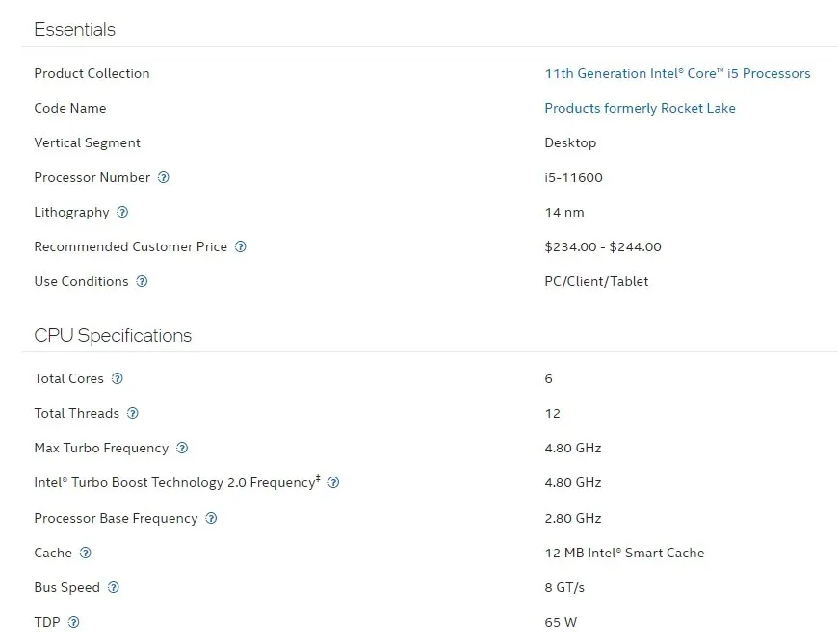
Task: Select the i5-11600 processor number value
Action: click(x=573, y=177)
